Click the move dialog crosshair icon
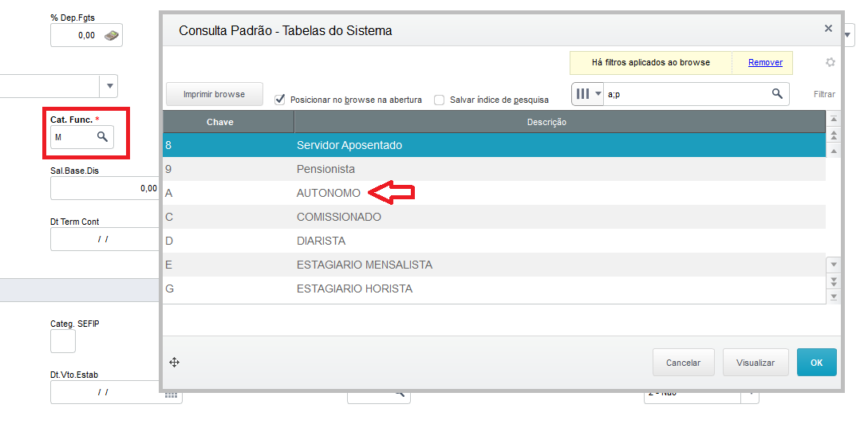Viewport: 868px width, 424px height. tap(174, 363)
